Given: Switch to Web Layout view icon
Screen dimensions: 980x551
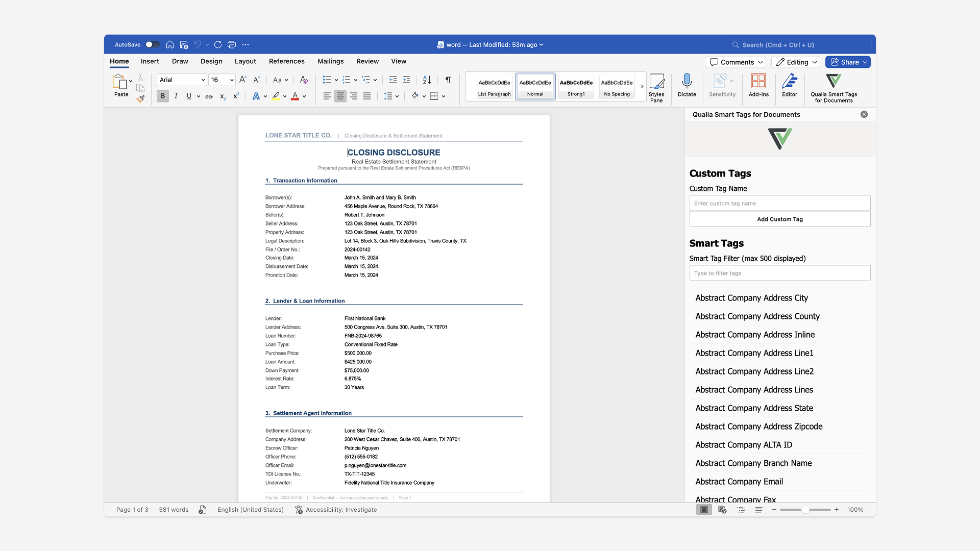Looking at the screenshot, I should [x=722, y=510].
